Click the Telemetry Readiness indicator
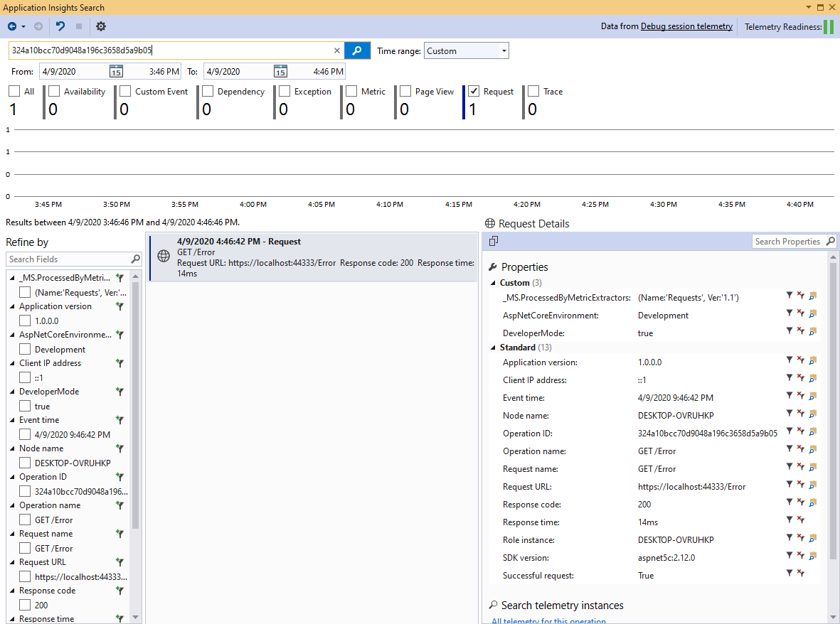 tap(829, 27)
